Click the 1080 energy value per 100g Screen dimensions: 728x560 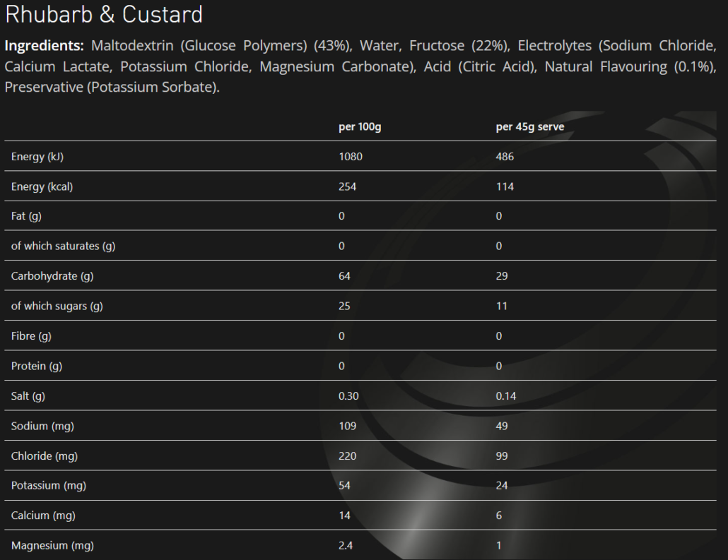tap(351, 157)
